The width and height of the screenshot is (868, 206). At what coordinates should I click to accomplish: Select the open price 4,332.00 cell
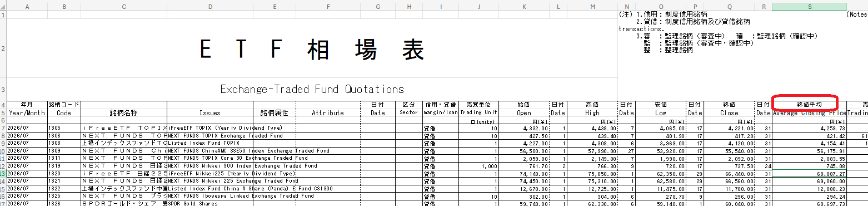point(524,128)
